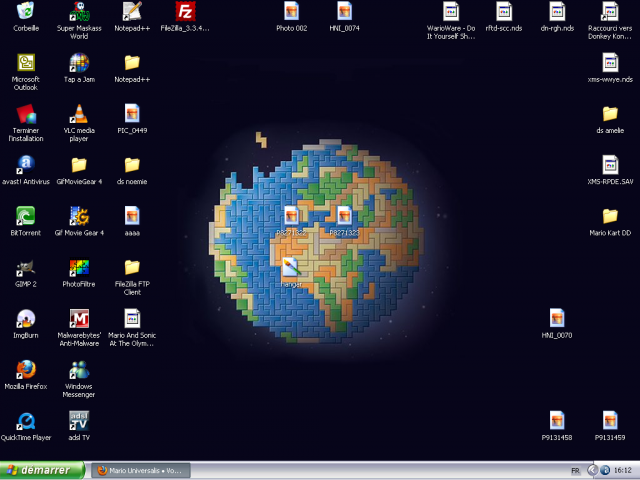The height and width of the screenshot is (480, 640).
Task: Launch Windows Messenger shortcut
Action: coord(79,370)
